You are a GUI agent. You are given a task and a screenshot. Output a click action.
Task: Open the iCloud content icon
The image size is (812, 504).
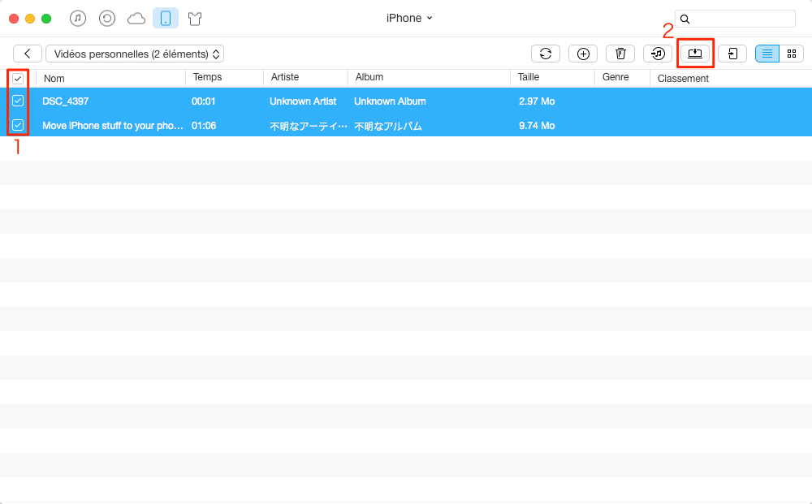tap(136, 19)
